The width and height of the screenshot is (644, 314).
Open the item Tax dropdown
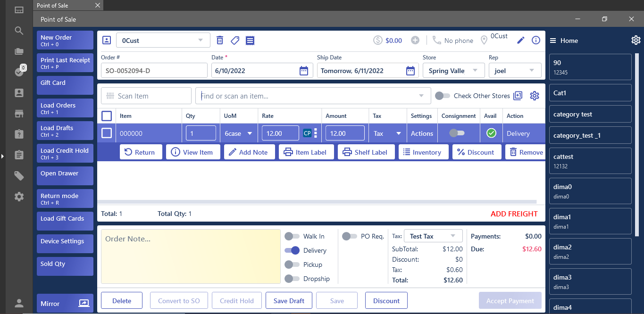click(388, 133)
